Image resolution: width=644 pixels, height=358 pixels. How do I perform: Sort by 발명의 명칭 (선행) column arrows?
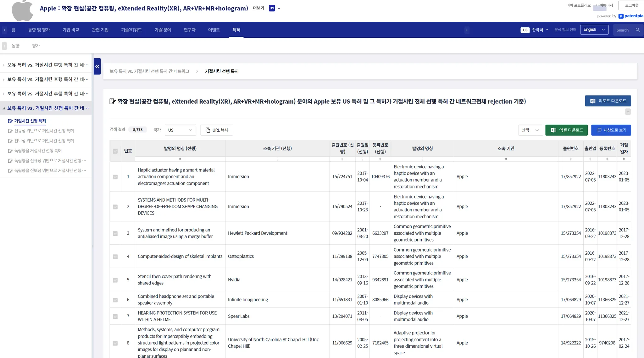[x=180, y=159]
